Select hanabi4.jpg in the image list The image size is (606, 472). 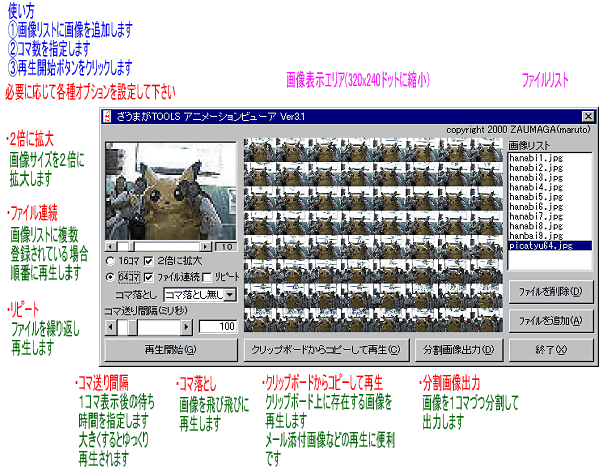tap(550, 187)
